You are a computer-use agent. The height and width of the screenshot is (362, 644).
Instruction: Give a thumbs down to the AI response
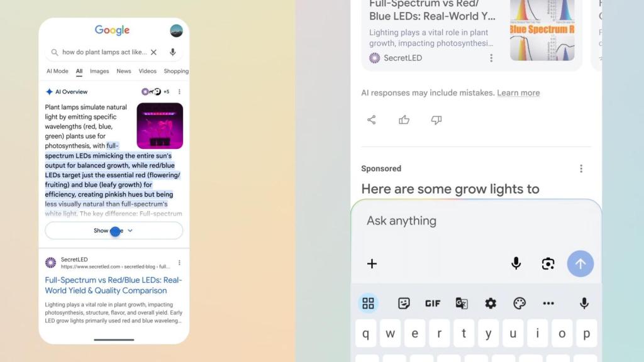(436, 119)
